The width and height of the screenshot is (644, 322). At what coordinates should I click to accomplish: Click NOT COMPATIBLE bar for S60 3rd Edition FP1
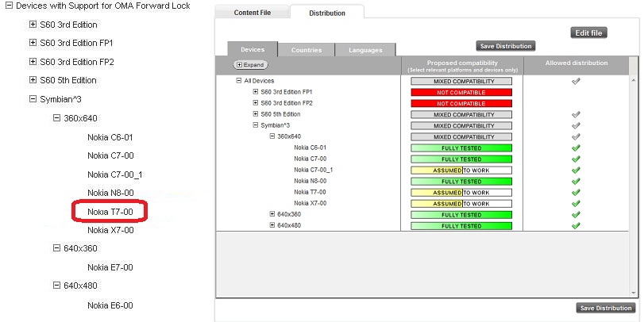461,93
